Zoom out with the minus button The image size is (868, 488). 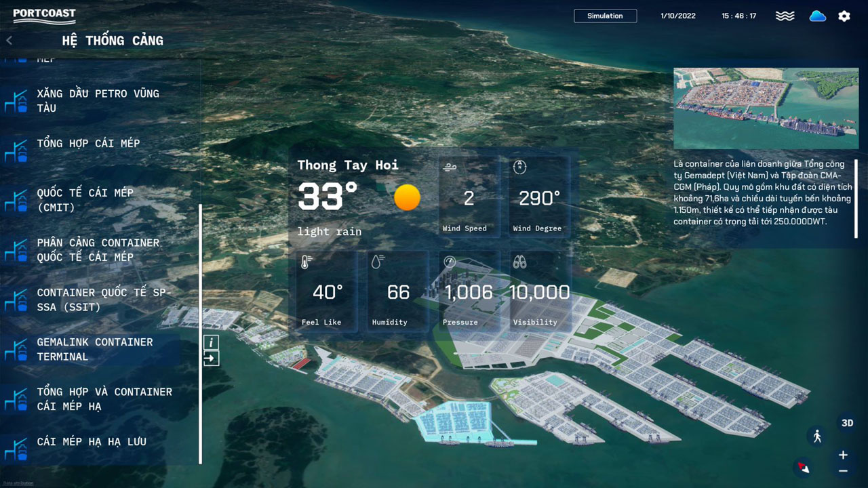coord(843,471)
